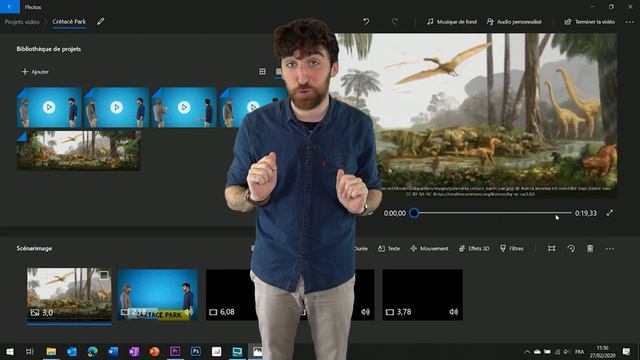Open Outlook from the taskbar
The width and height of the screenshot is (640, 360).
(72, 351)
